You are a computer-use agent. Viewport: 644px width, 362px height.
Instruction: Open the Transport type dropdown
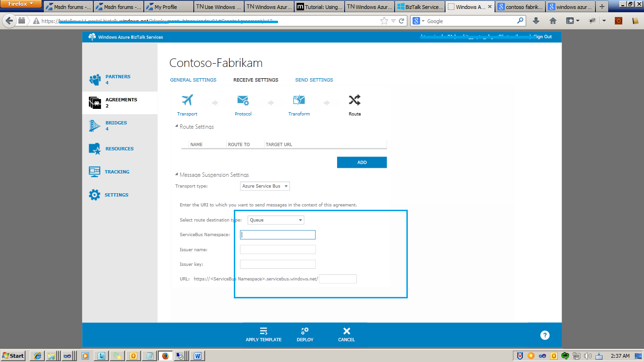265,186
